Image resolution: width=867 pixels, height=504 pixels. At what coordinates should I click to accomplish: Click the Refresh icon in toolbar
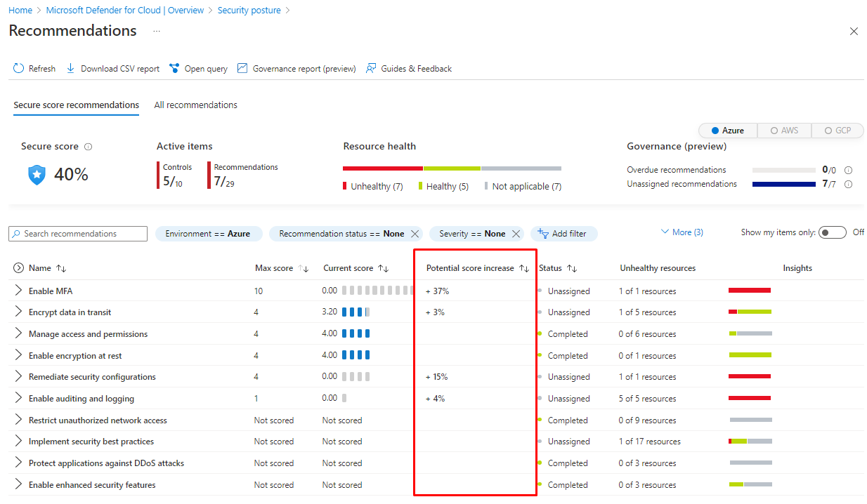click(18, 69)
